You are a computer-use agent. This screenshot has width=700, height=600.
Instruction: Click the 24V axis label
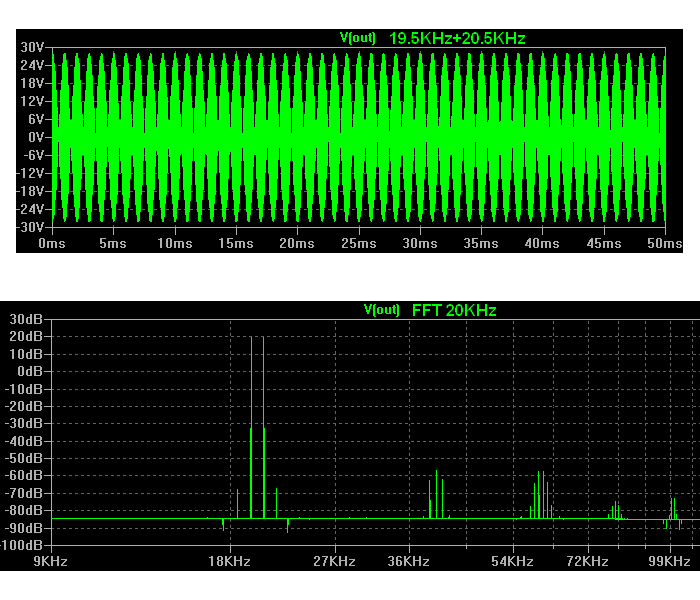tap(32, 66)
